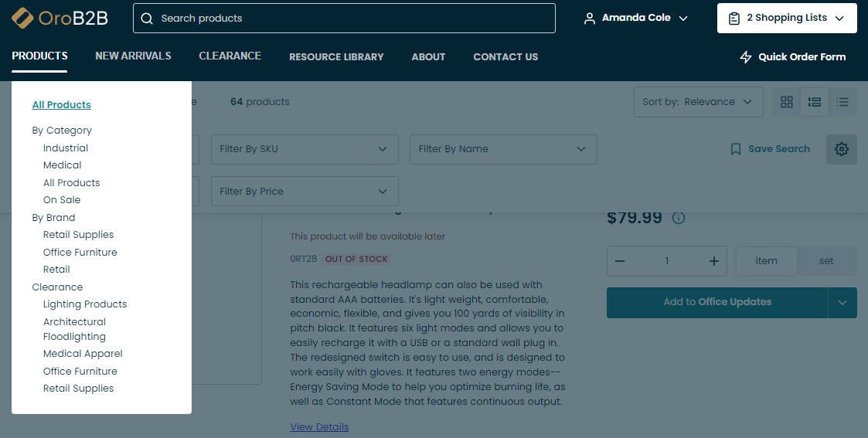Switch to grid view layout icon
Screen dimensions: 868x438
[x=787, y=102]
